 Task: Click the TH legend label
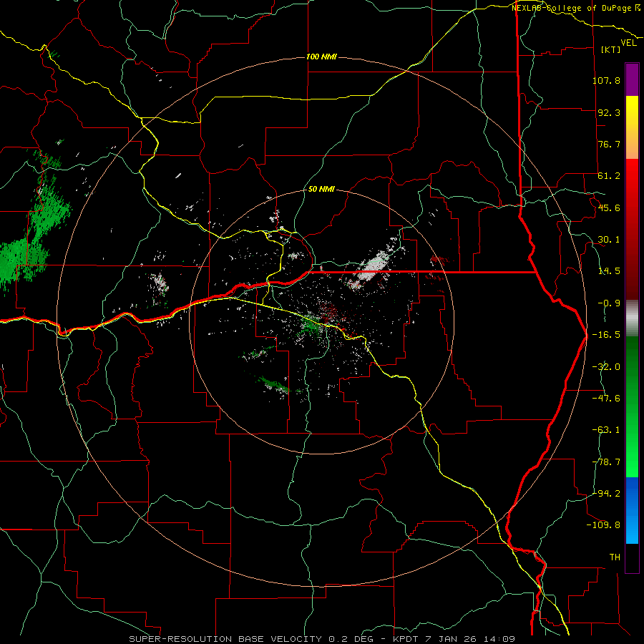click(615, 557)
